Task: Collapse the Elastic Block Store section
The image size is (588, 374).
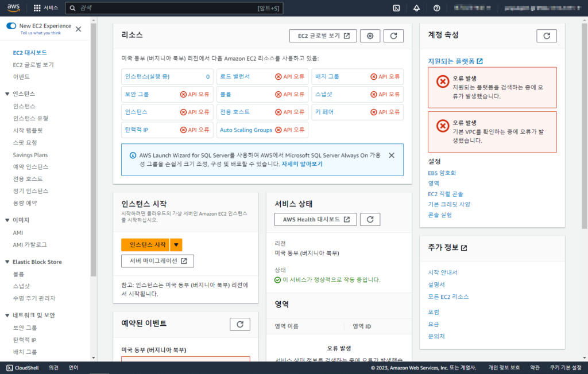Action: click(7, 262)
